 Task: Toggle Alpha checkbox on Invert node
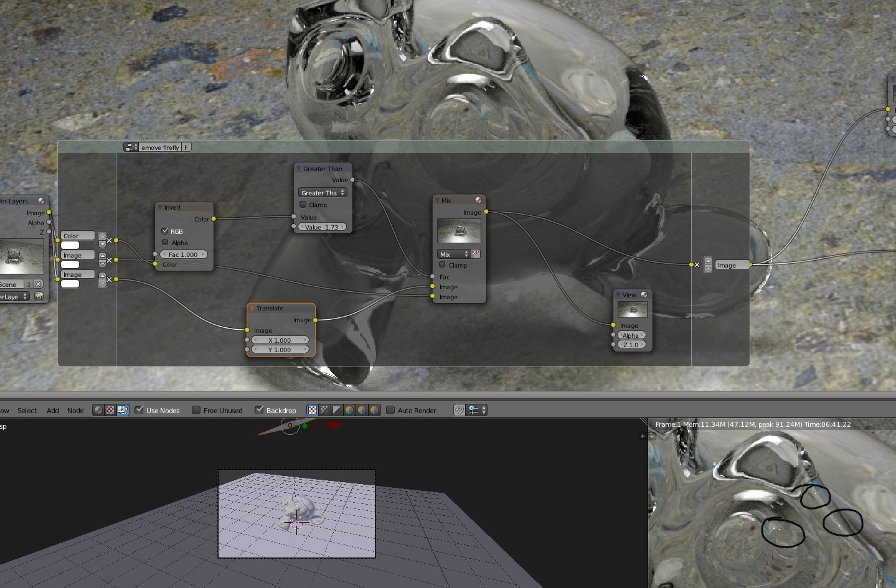point(165,242)
